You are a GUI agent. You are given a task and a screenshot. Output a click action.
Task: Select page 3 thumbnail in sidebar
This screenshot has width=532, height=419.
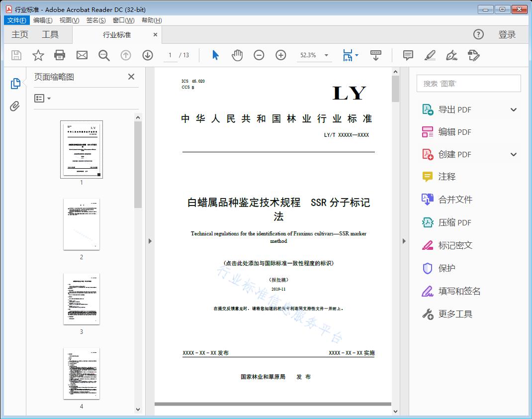pyautogui.click(x=81, y=299)
